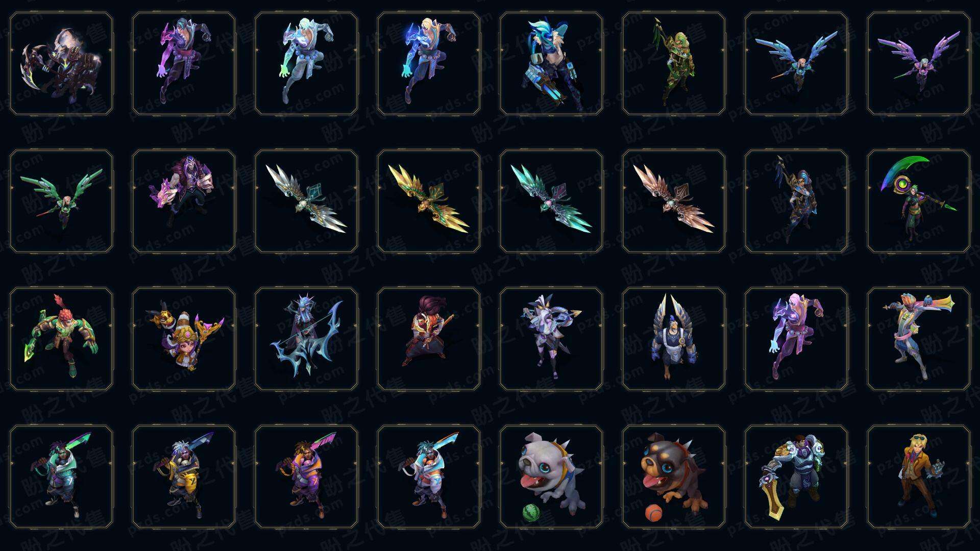Viewport: 980px width, 551px height.
Task: Select the blonde character in yellow jacket
Action: tap(919, 477)
